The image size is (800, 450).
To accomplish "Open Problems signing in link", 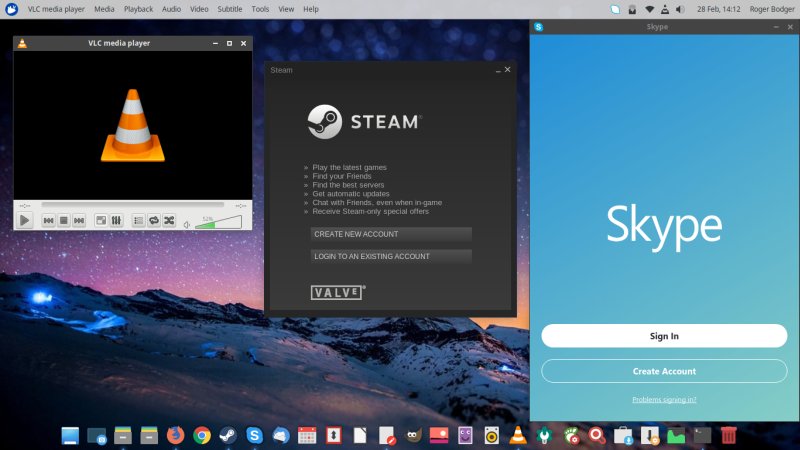I will point(664,399).
